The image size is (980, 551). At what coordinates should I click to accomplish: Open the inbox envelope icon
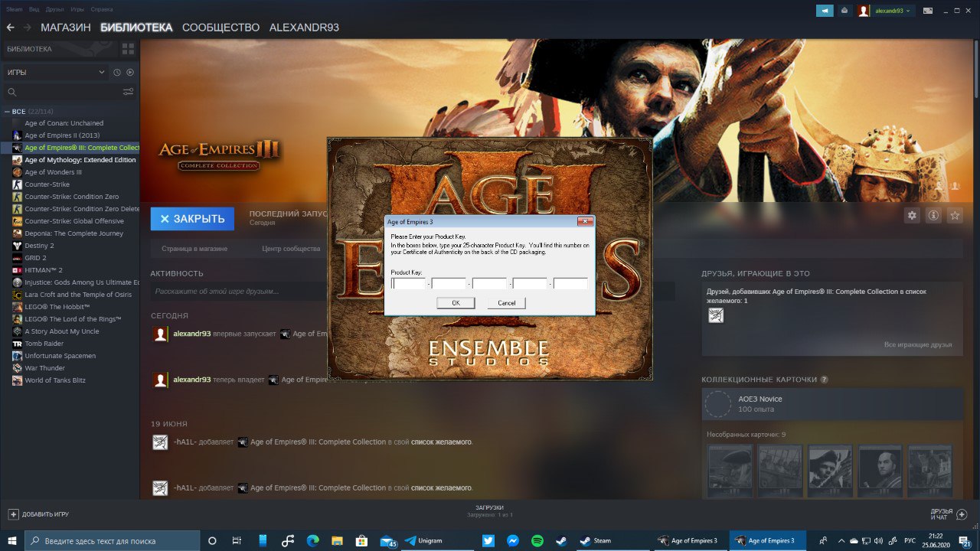[x=844, y=11]
